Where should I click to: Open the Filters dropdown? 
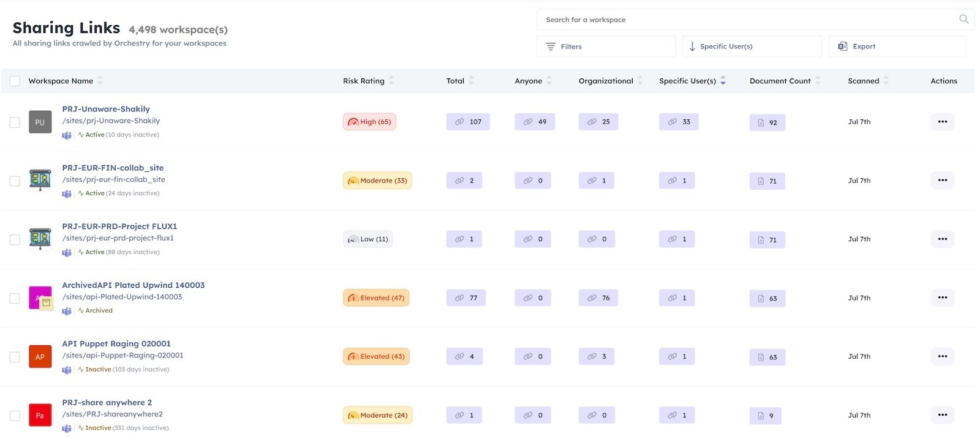(x=606, y=47)
